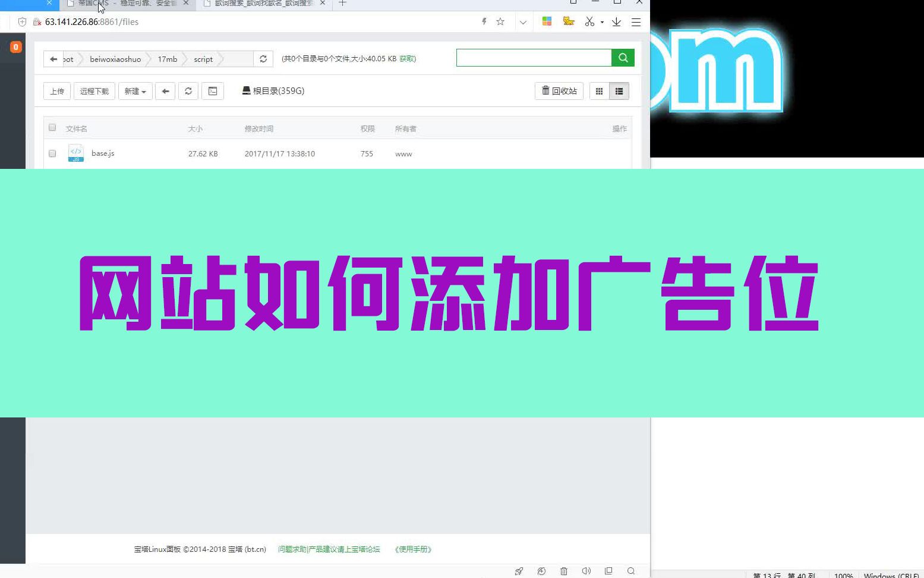The width and height of the screenshot is (924, 578).
Task: Refresh the path bar with the reload icon
Action: click(263, 59)
